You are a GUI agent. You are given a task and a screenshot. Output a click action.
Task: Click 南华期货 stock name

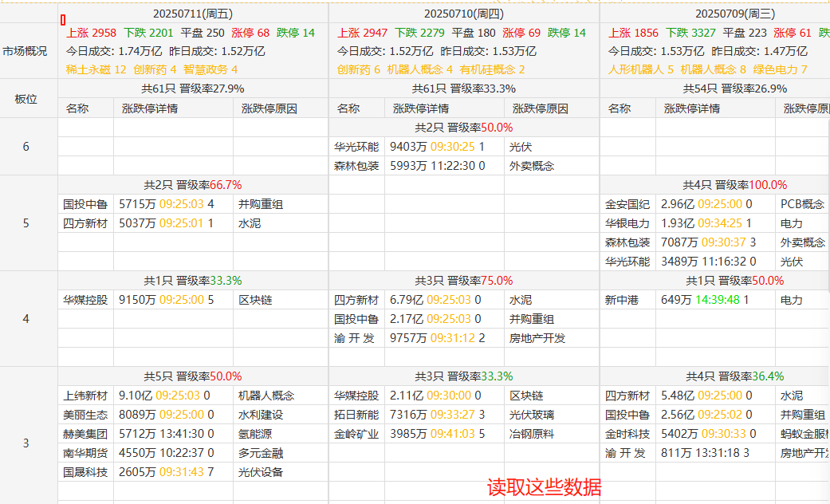tap(85, 453)
